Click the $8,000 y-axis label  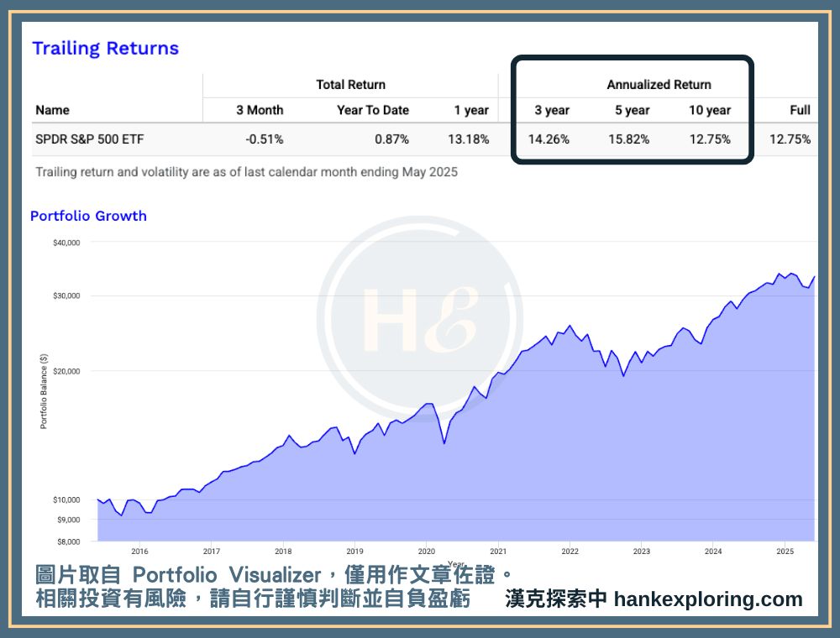(x=69, y=541)
